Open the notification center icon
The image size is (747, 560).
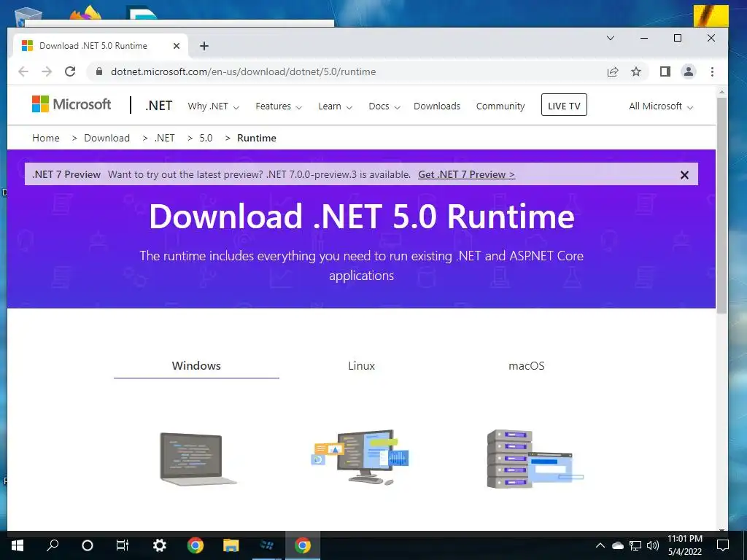click(x=723, y=545)
